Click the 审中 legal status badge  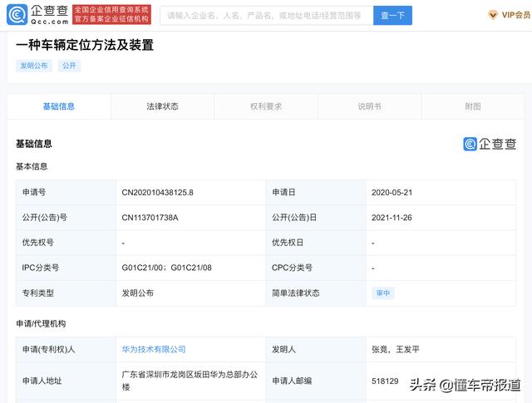point(383,293)
